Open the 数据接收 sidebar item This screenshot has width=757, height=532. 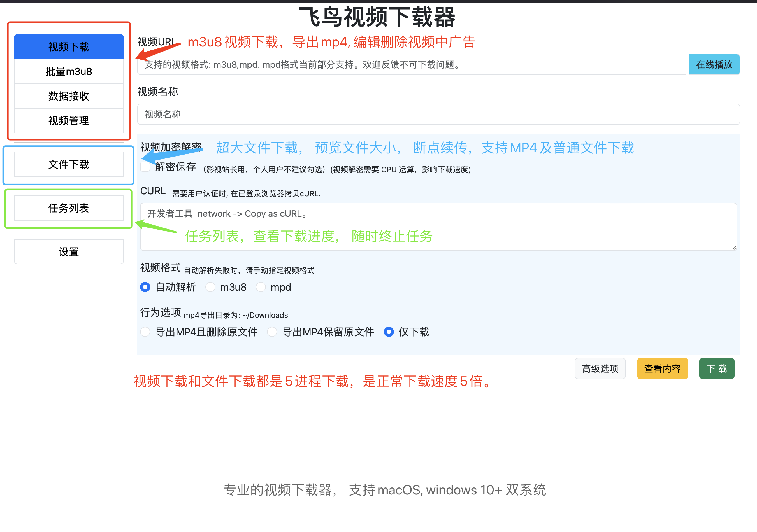coord(69,96)
